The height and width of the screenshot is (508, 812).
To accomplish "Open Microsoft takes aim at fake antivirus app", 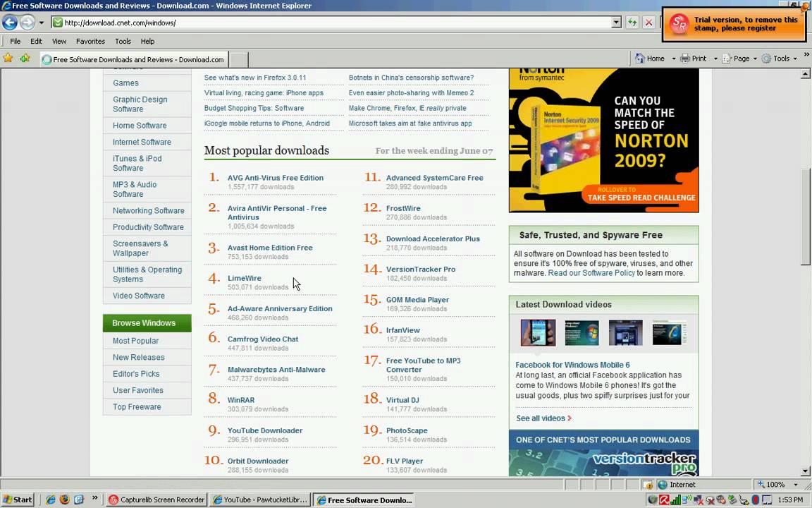I will coord(410,123).
